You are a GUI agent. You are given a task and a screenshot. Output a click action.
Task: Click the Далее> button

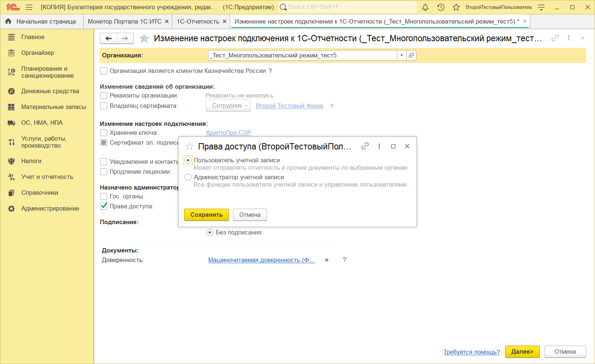[x=522, y=352]
